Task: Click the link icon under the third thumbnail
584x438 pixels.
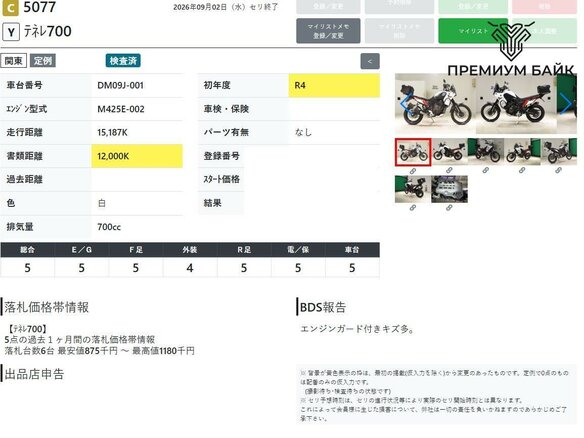Action: [x=485, y=171]
